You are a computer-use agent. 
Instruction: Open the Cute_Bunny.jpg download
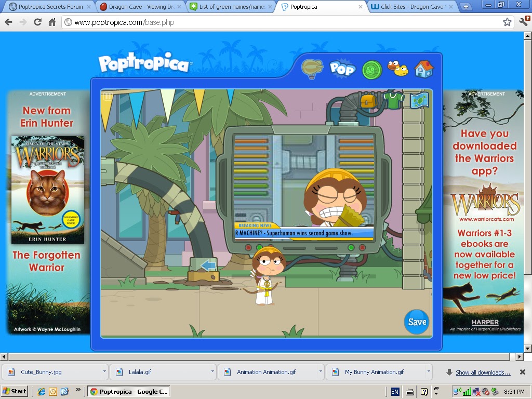point(51,372)
